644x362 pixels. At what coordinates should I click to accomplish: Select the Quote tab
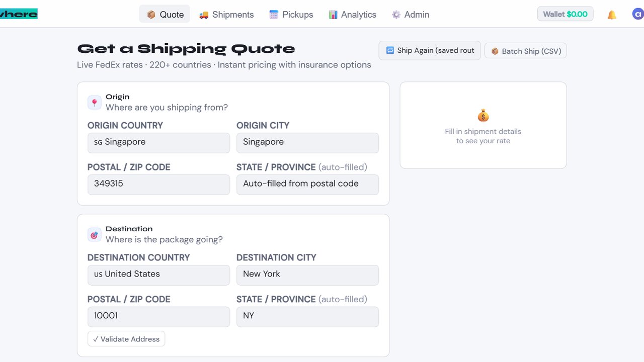click(165, 15)
